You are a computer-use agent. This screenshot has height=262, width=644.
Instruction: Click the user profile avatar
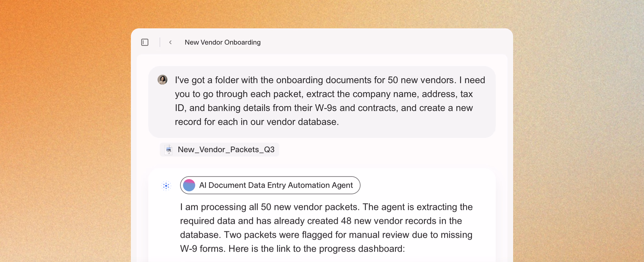tap(163, 80)
